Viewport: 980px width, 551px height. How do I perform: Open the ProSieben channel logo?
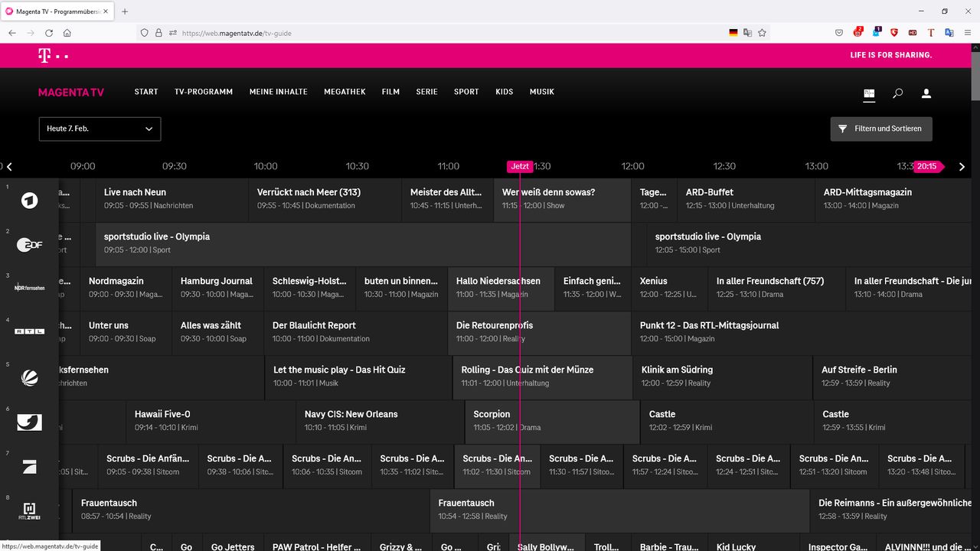[29, 467]
